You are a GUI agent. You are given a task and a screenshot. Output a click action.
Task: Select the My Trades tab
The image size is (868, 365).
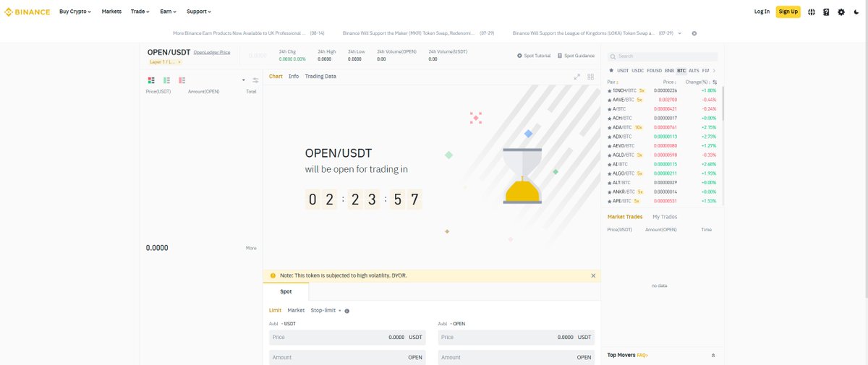665,217
